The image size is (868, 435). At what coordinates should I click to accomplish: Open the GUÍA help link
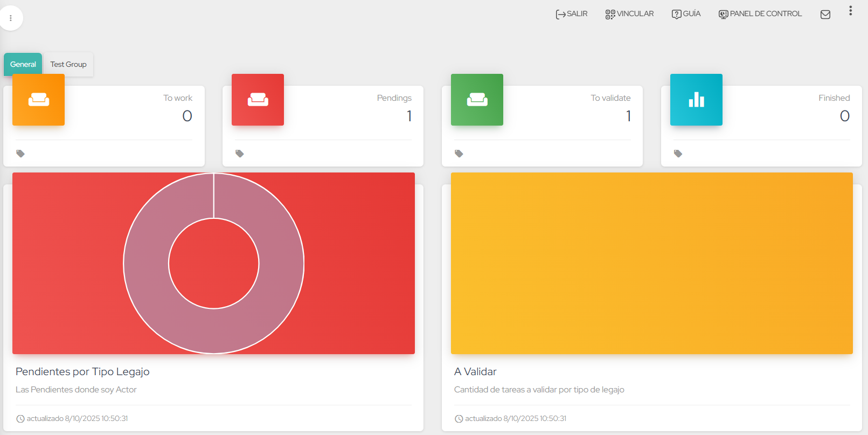coord(686,14)
